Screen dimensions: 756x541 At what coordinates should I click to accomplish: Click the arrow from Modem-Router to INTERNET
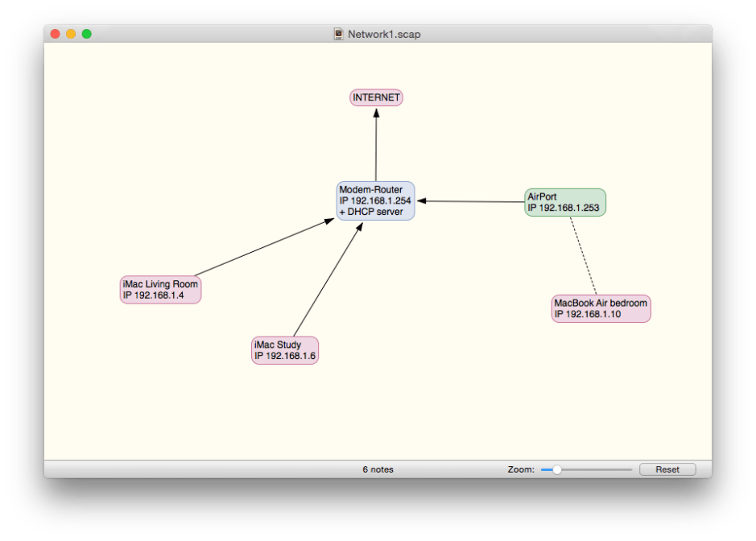pyautogui.click(x=375, y=145)
